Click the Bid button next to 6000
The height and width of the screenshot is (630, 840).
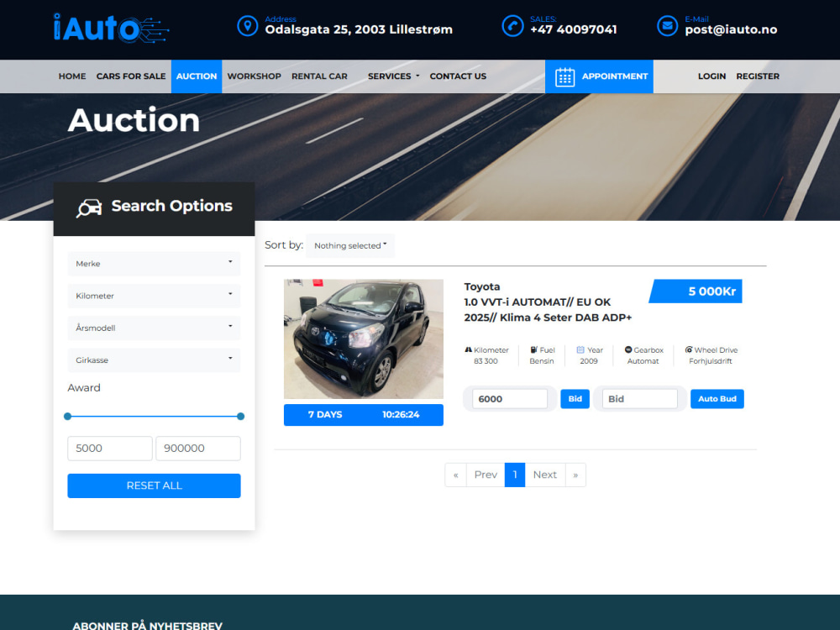point(575,398)
